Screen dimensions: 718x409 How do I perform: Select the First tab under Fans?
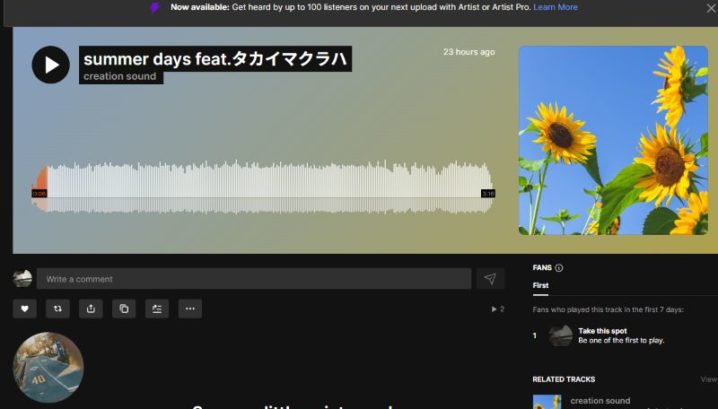(540, 286)
